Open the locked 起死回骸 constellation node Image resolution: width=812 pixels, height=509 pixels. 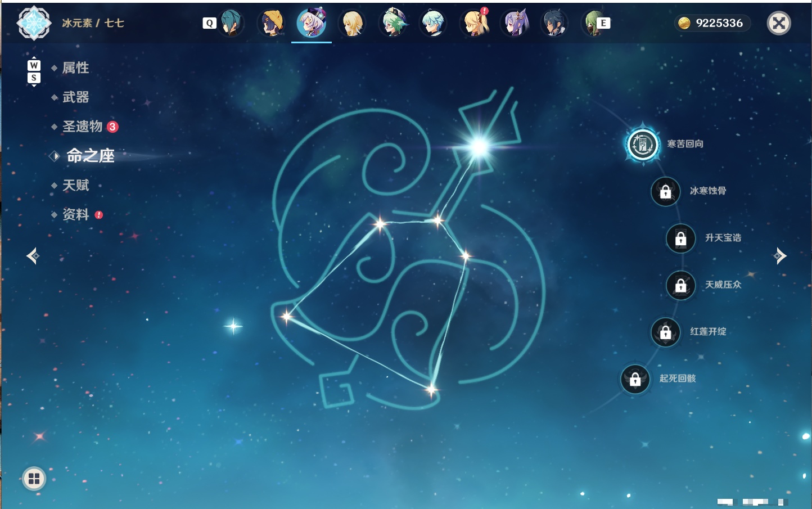pos(635,379)
